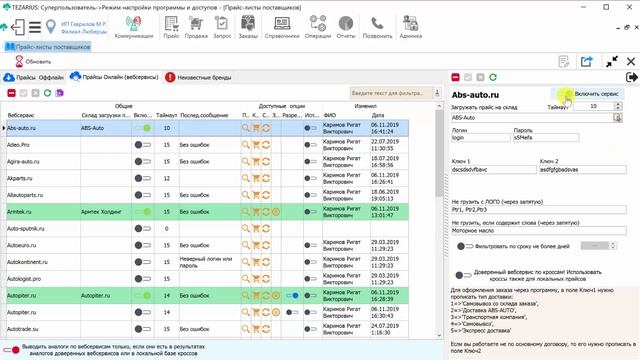Click the black arrow icon to hide details panel
This screenshot has height=360, width=640.
tap(631, 77)
